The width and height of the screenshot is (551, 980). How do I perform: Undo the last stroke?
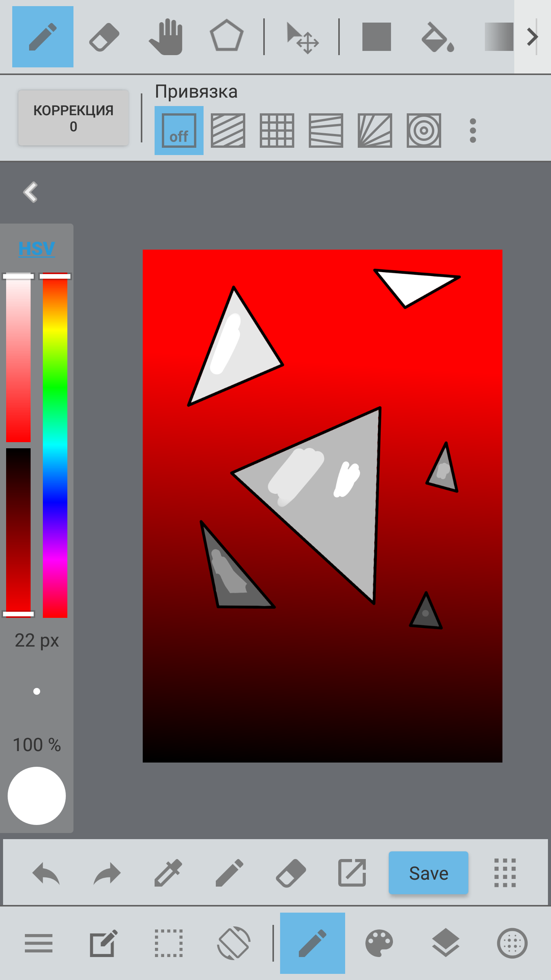(46, 873)
